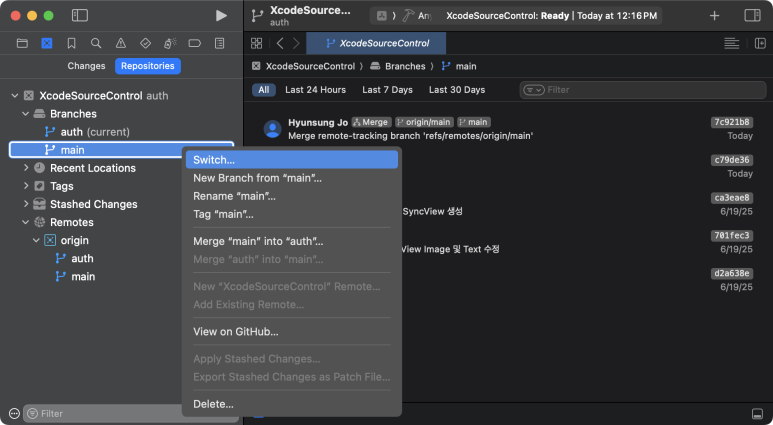773x425 pixels.
Task: Click the Branches breadcrumb item
Action: pos(398,66)
